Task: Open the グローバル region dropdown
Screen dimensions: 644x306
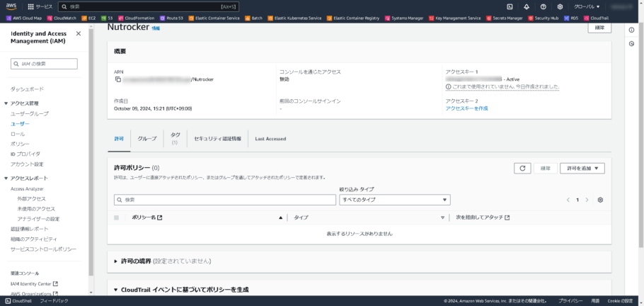Action: 587,6
